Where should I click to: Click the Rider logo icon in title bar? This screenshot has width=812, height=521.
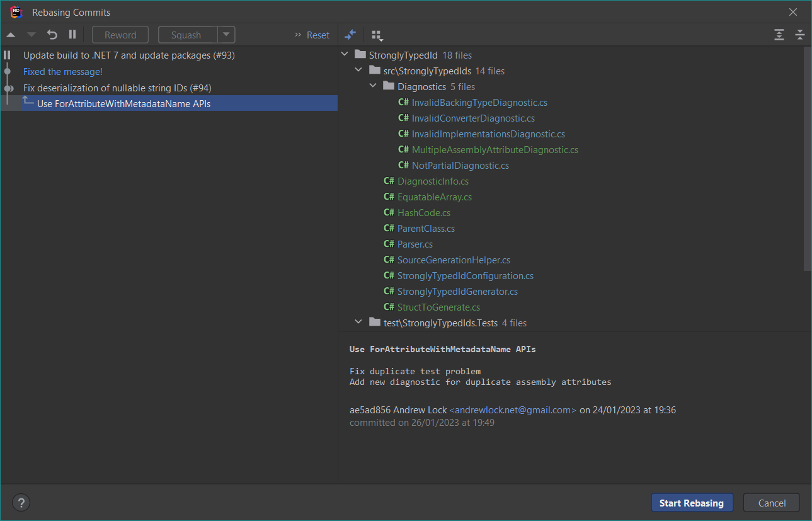(x=16, y=12)
